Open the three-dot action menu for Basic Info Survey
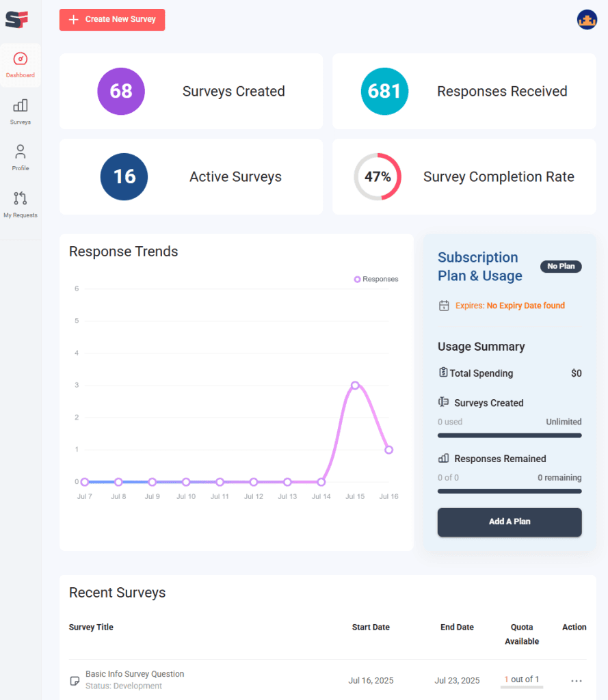Screen dimensions: 608x700 [577, 682]
